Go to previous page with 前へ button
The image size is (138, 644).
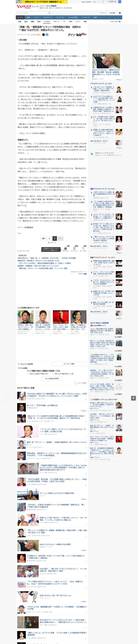click(x=43, y=238)
